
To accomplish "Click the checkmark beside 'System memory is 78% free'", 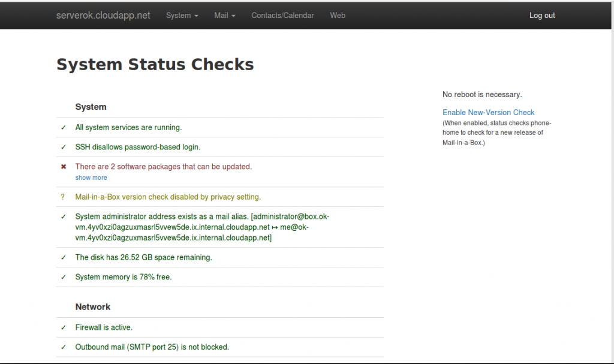I will pyautogui.click(x=63, y=277).
